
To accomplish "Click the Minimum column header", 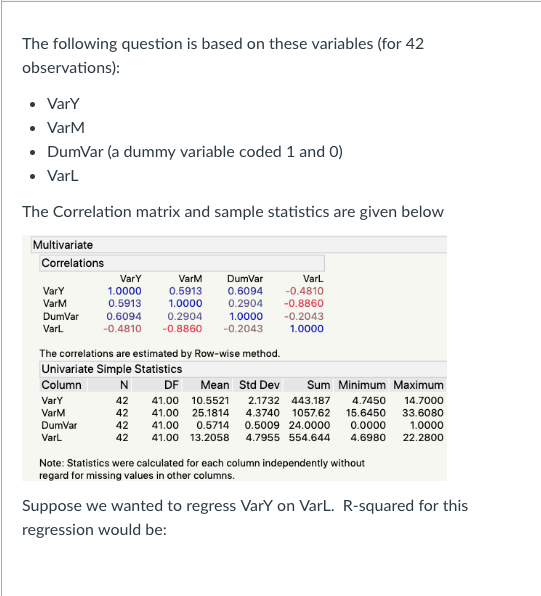I will [362, 385].
